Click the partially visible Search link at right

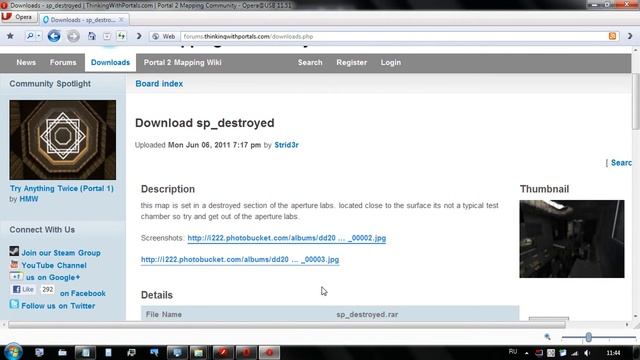621,163
